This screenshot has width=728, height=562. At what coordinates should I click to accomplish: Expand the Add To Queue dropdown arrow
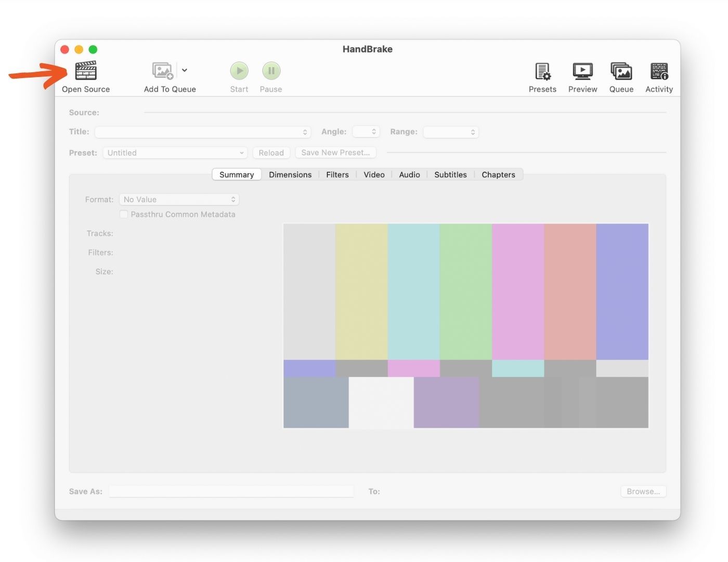tap(185, 70)
